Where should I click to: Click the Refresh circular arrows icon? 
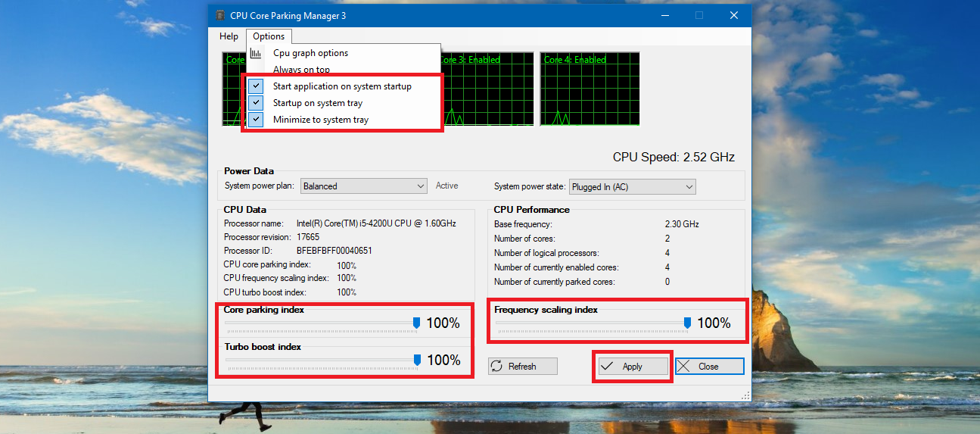tap(496, 367)
